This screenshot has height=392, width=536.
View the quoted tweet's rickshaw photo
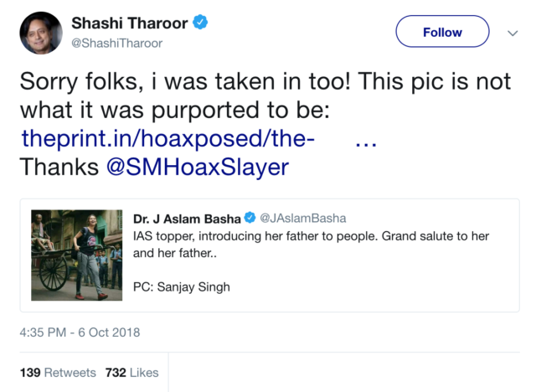pyautogui.click(x=77, y=255)
